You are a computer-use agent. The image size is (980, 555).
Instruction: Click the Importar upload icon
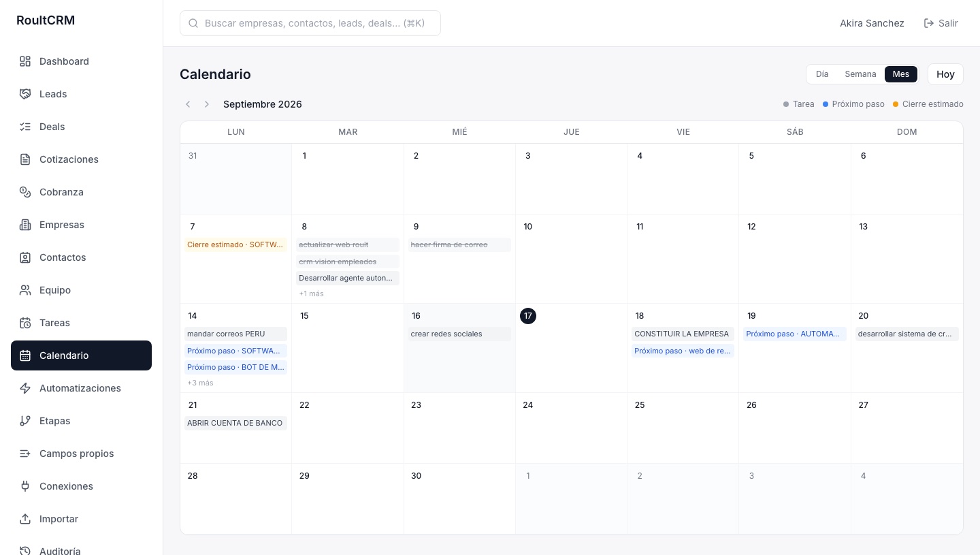click(x=25, y=519)
